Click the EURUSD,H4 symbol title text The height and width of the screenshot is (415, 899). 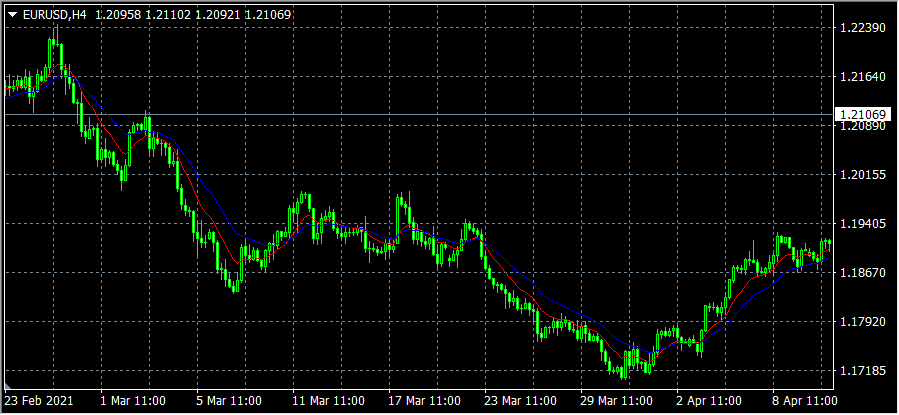click(x=54, y=15)
